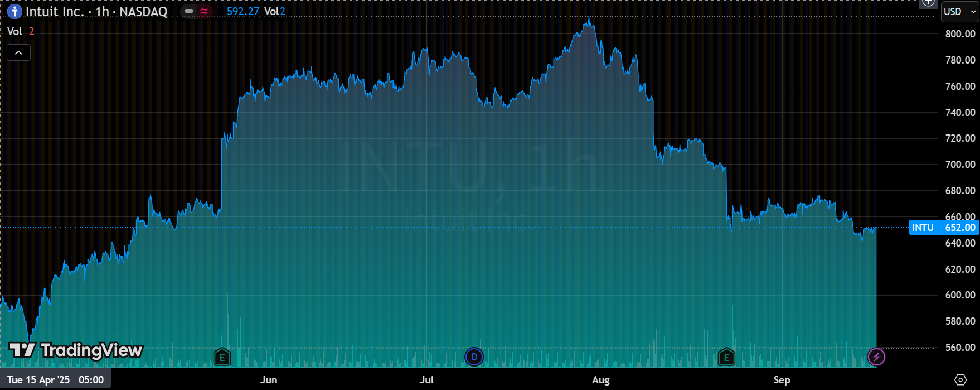Image resolution: width=980 pixels, height=390 pixels.
Task: Click the Jun label on the time axis
Action: point(269,380)
